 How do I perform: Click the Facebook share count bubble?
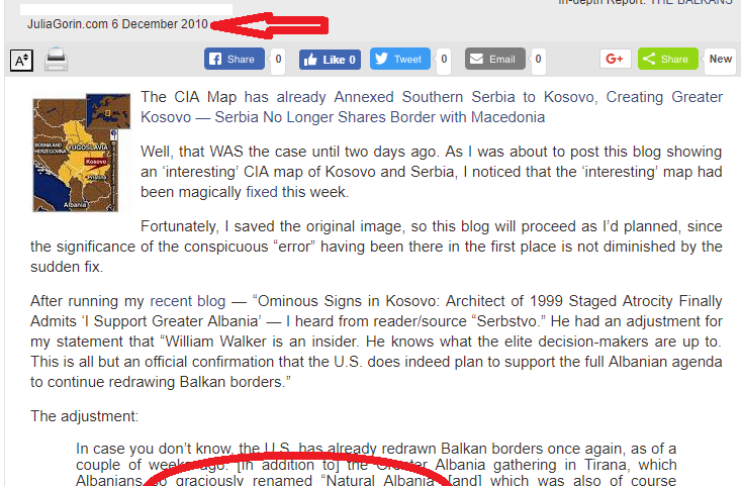point(278,60)
